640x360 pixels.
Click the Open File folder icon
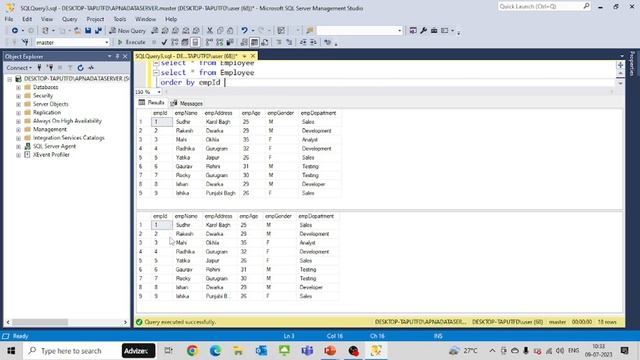pos(77,31)
